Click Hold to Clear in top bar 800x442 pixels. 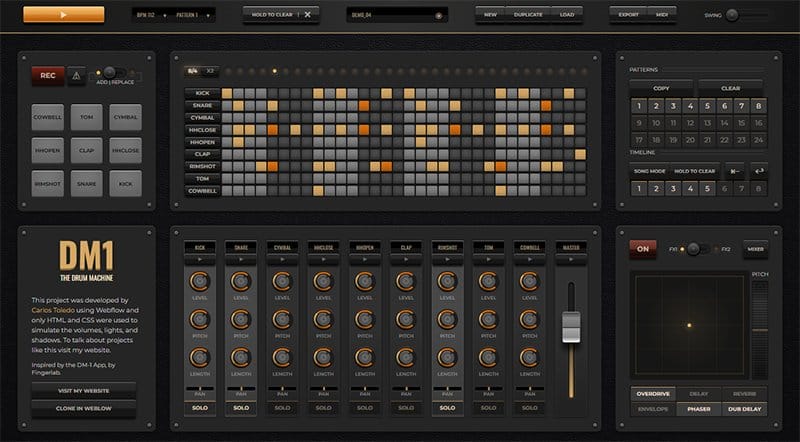click(281, 15)
